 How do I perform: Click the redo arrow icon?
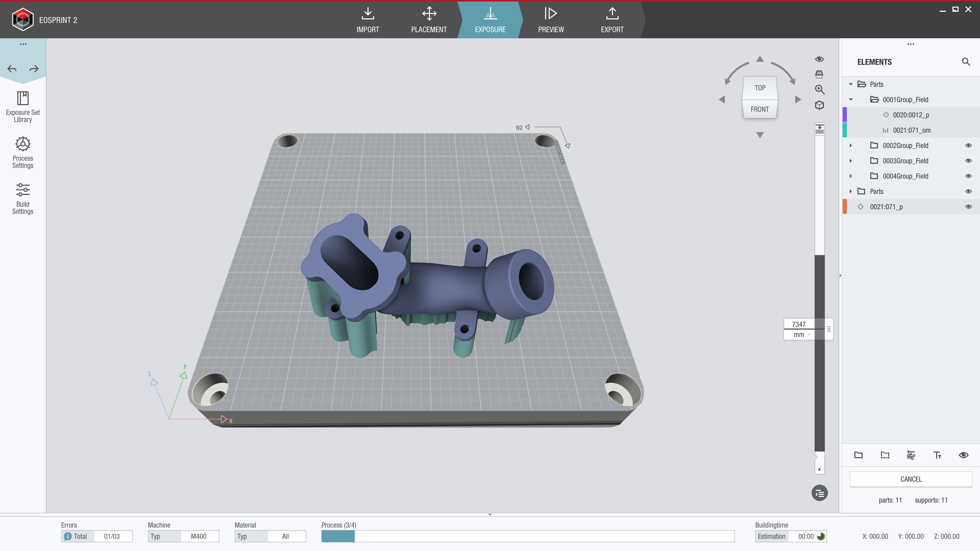pos(34,69)
